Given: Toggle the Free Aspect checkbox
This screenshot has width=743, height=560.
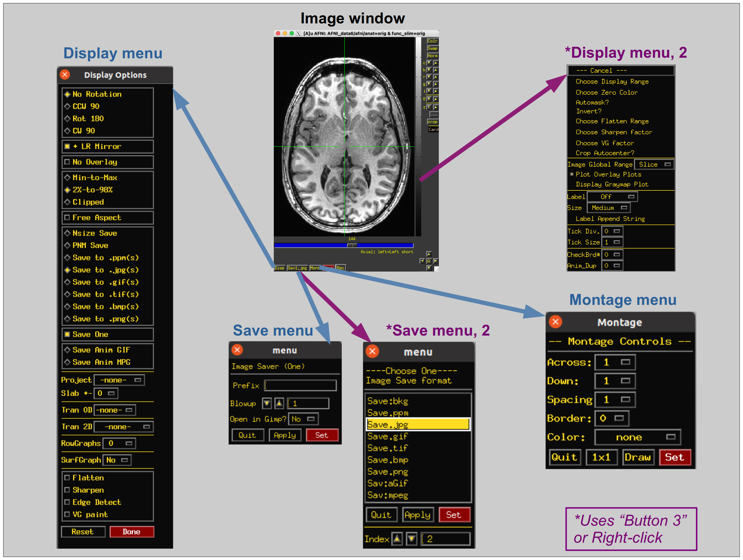Looking at the screenshot, I should click(x=67, y=217).
